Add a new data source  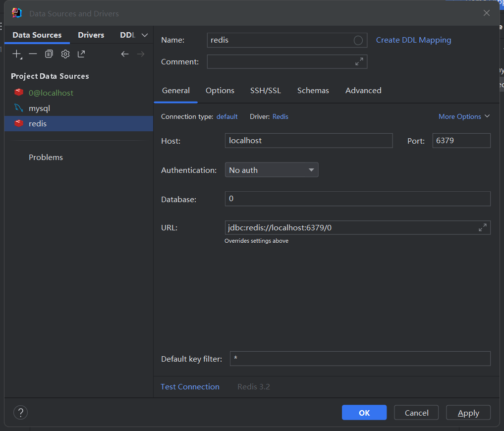[17, 54]
